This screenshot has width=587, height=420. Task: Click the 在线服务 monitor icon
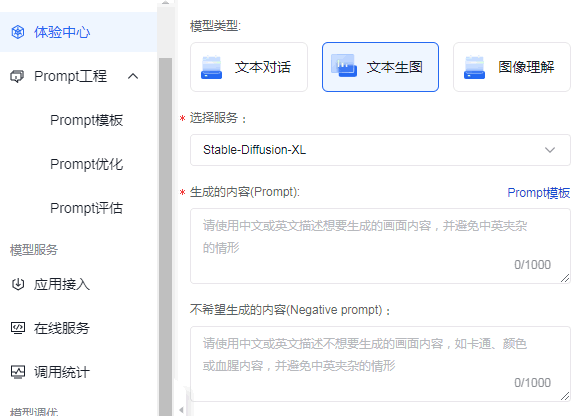click(18, 328)
